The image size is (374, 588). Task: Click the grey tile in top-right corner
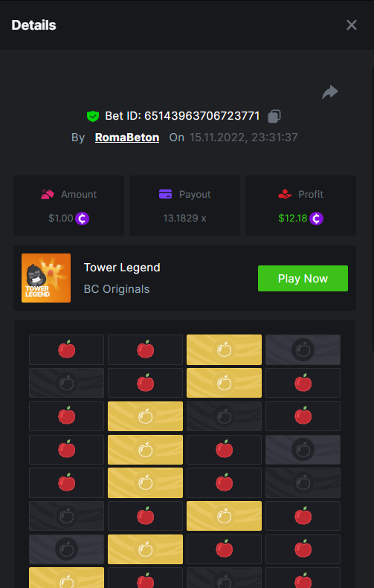pos(303,349)
